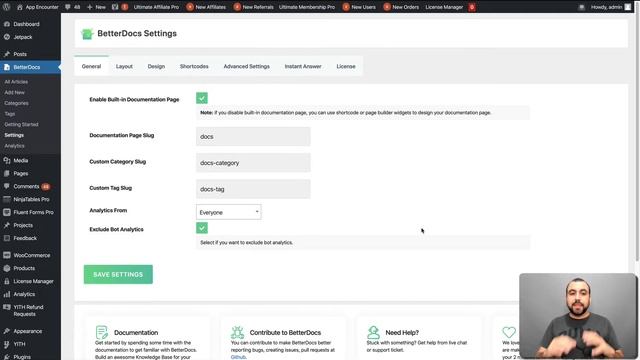The width and height of the screenshot is (640, 360).
Task: Open the Categories submenu item
Action: click(16, 103)
